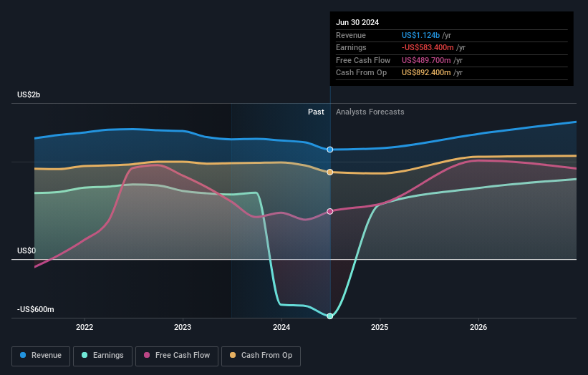
Task: Click the Jun 30 2024 tooltip date
Action: [x=357, y=22]
